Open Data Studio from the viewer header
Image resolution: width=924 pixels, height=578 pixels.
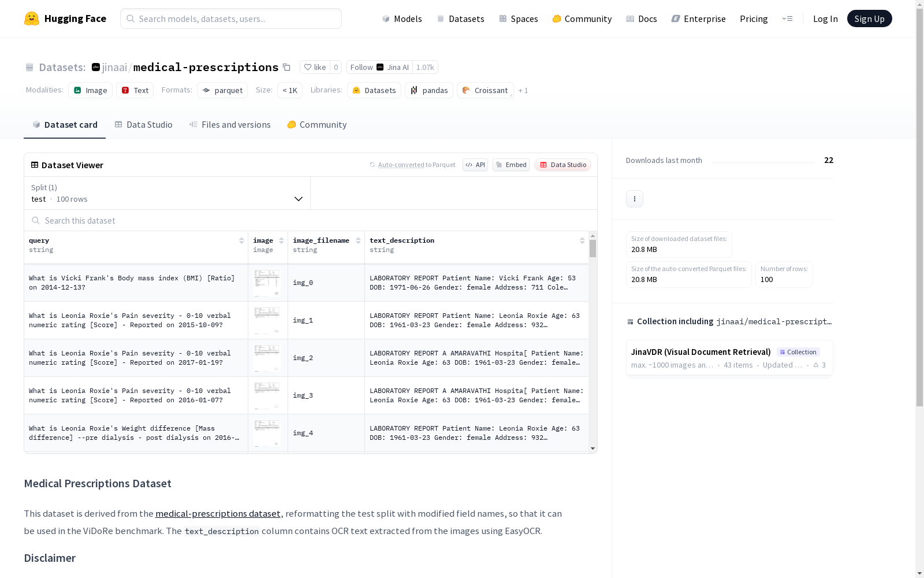click(x=563, y=165)
